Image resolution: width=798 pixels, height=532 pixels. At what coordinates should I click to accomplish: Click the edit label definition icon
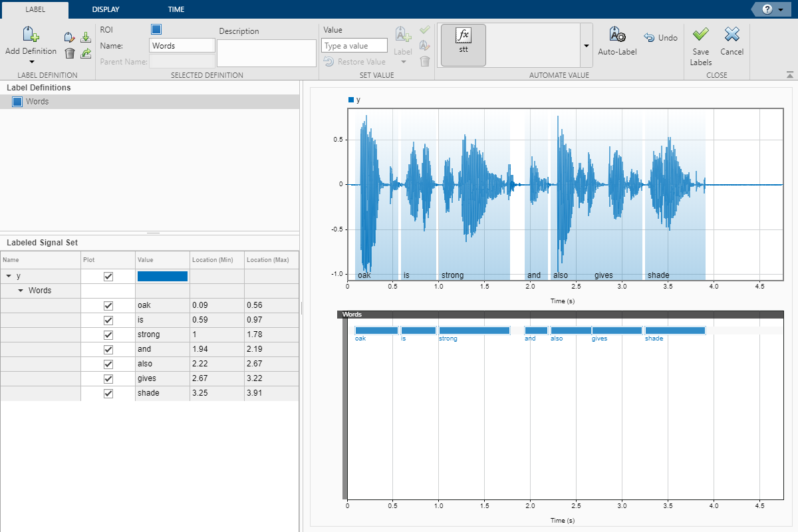coord(70,38)
